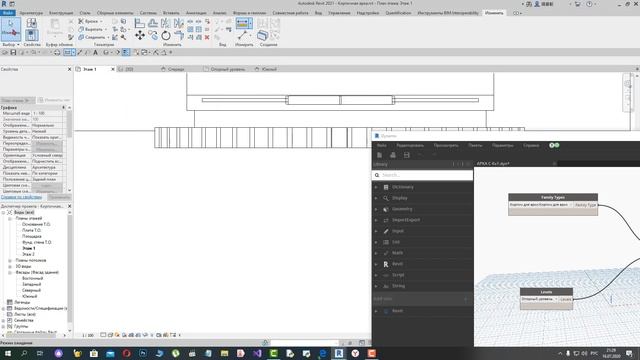This screenshot has height=360, width=640.
Task: Click the Text 'A' icon in quick toolbar
Action: (x=96, y=52)
